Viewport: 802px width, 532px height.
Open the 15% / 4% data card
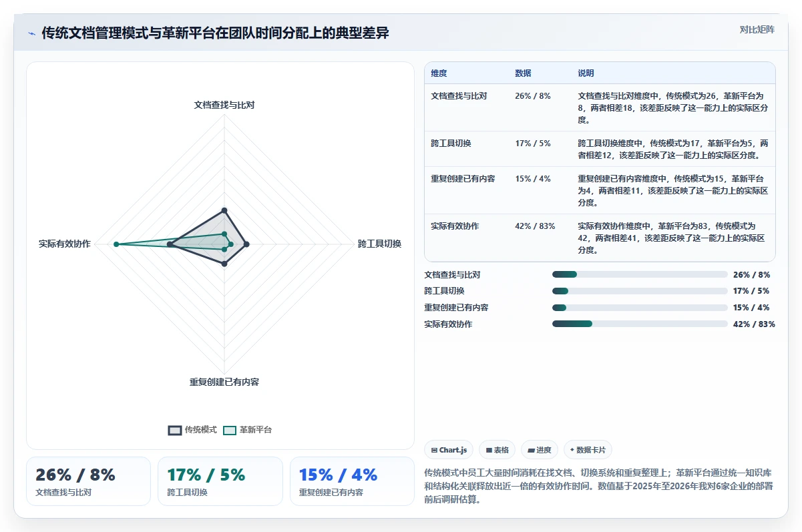tap(352, 481)
